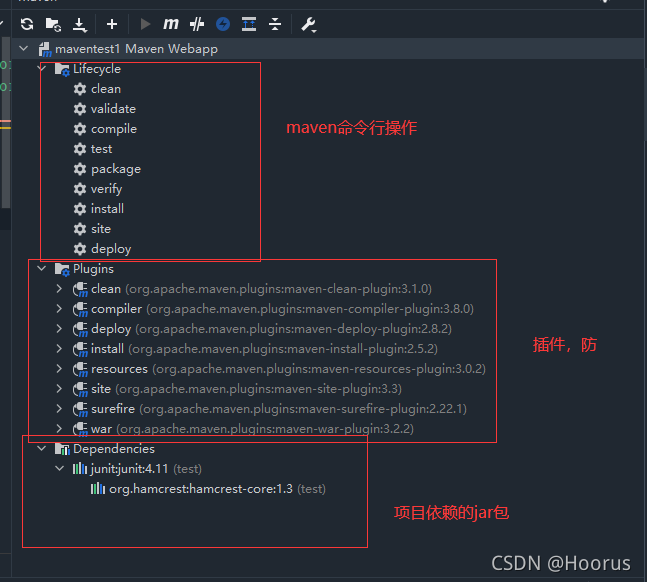Select the verify lifecycle goal
The image size is (647, 582).
click(106, 189)
